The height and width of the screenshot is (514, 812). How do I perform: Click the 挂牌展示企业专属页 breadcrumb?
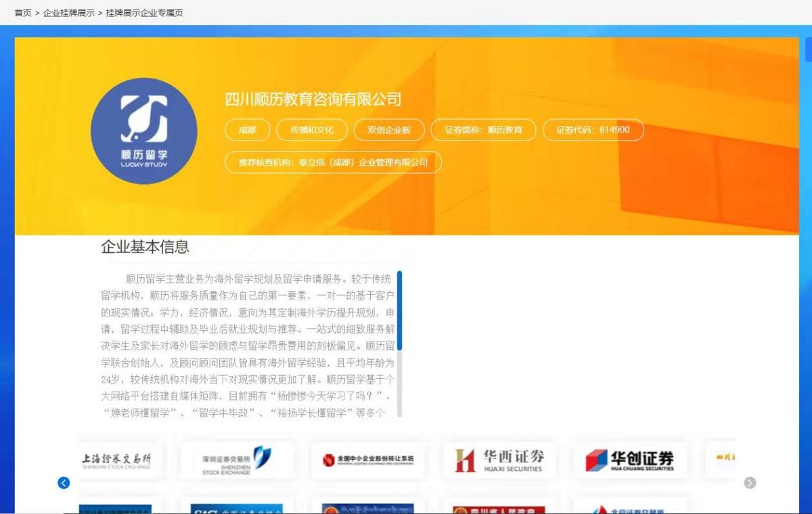145,13
